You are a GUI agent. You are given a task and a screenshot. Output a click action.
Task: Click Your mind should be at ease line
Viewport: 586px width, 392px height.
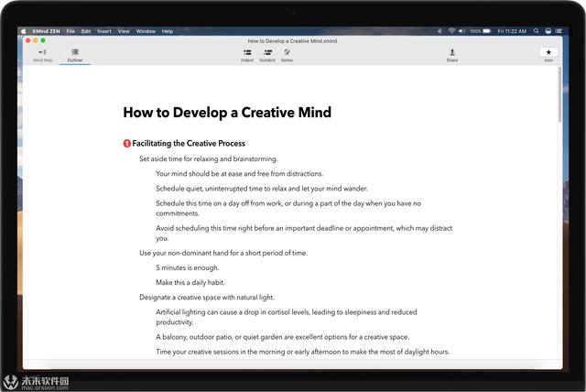pyautogui.click(x=240, y=174)
